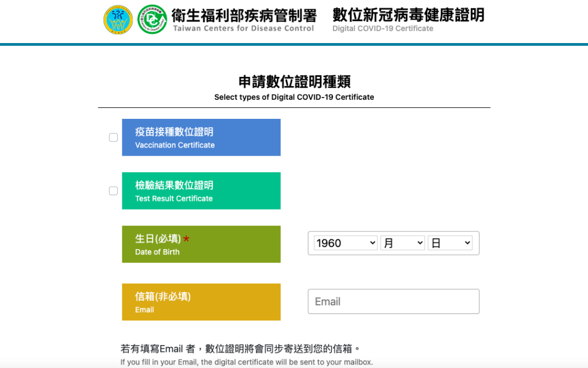Click the Digital COVID-19 Certificate English subtitle
Image resolution: width=588 pixels, height=368 pixels.
pyautogui.click(x=382, y=29)
